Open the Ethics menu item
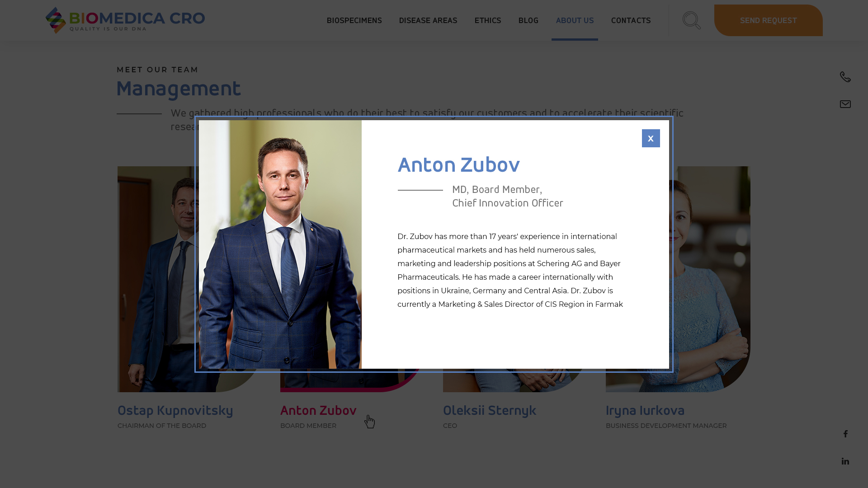This screenshot has width=868, height=488. point(487,21)
